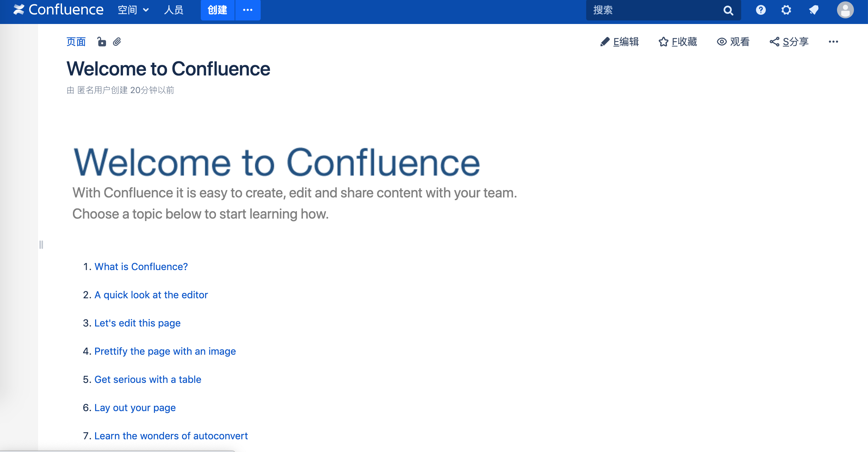Open the notifications icon in header
Viewport: 868px width, 452px height.
(x=813, y=10)
